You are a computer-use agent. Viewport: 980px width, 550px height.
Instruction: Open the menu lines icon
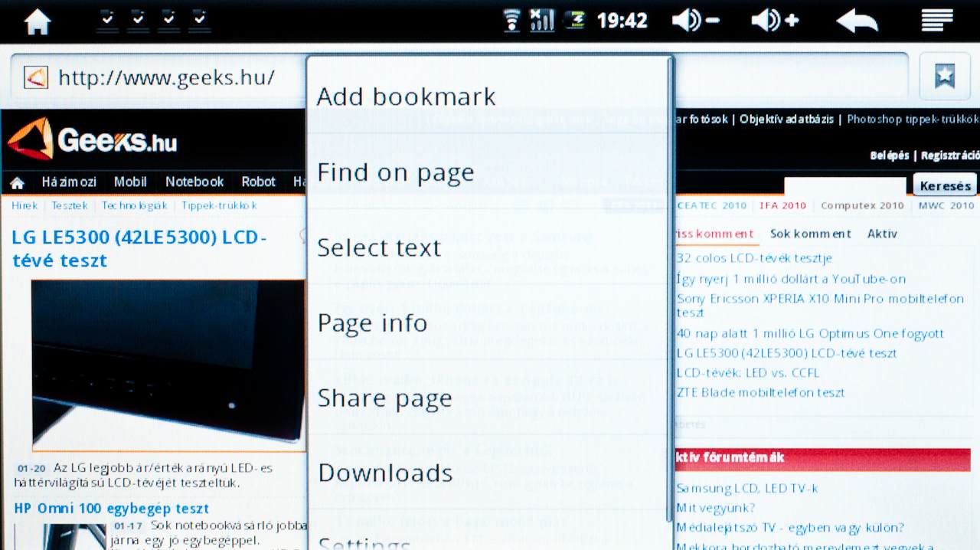click(x=936, y=21)
